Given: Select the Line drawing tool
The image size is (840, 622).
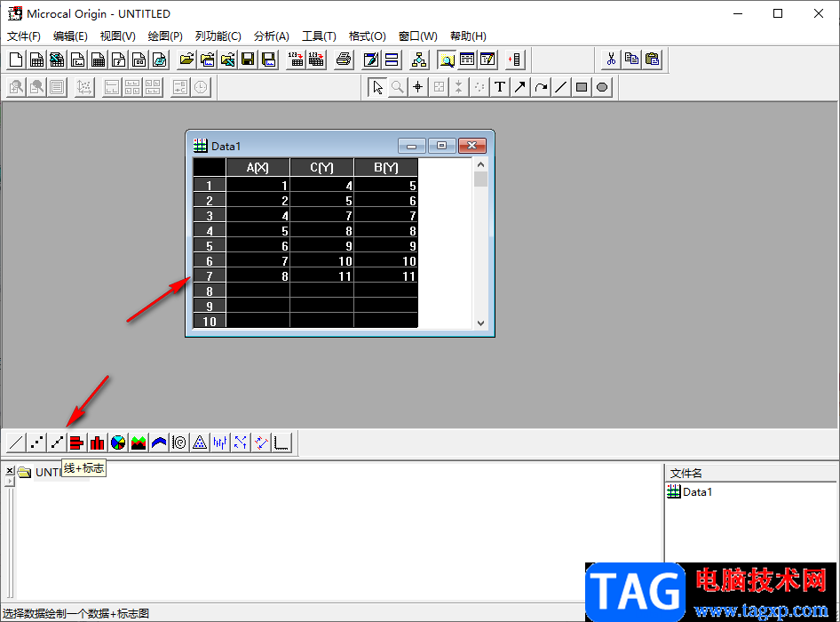Looking at the screenshot, I should pos(561,87).
